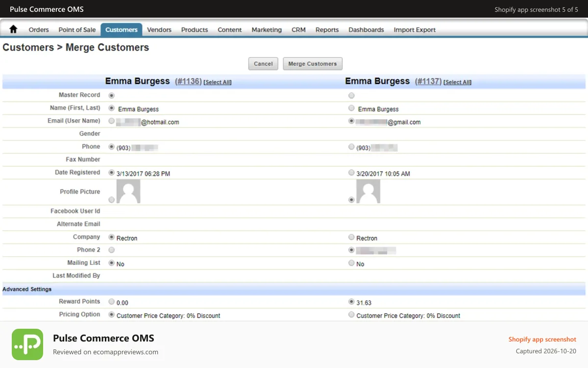Image resolution: width=588 pixels, height=368 pixels.
Task: Select empty Phone 2 radio for #1136
Action: [112, 250]
